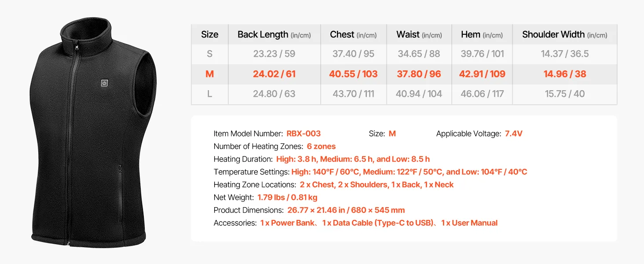Select the Size column header
The height and width of the screenshot is (264, 644).
[210, 34]
